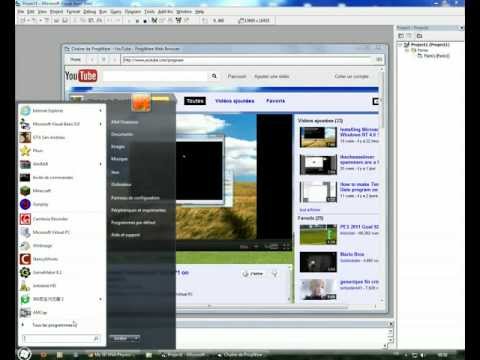Expand the WinRAR submenu arrow

(x=100, y=164)
